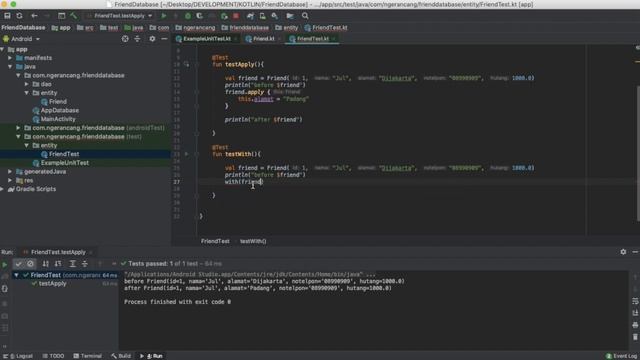Click the ngerancang breadcrumb in navigation bar

coord(195,28)
